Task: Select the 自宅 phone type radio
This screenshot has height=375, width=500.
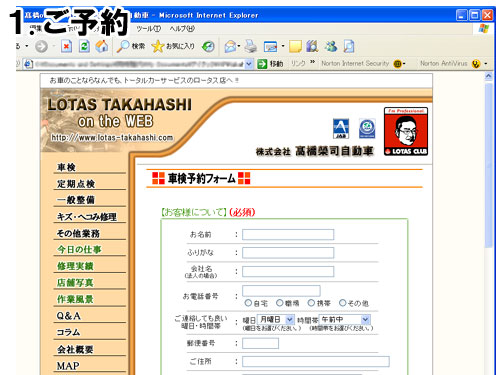Action: [248, 303]
